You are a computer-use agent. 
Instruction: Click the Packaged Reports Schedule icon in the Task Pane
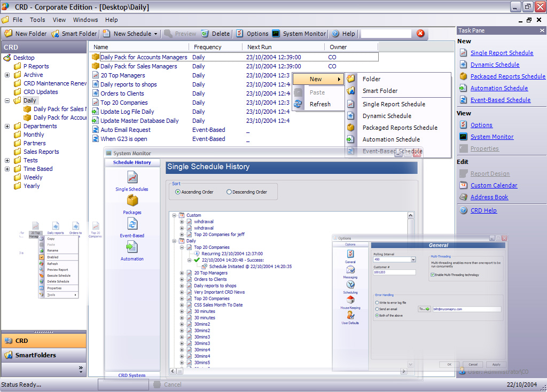tap(463, 76)
